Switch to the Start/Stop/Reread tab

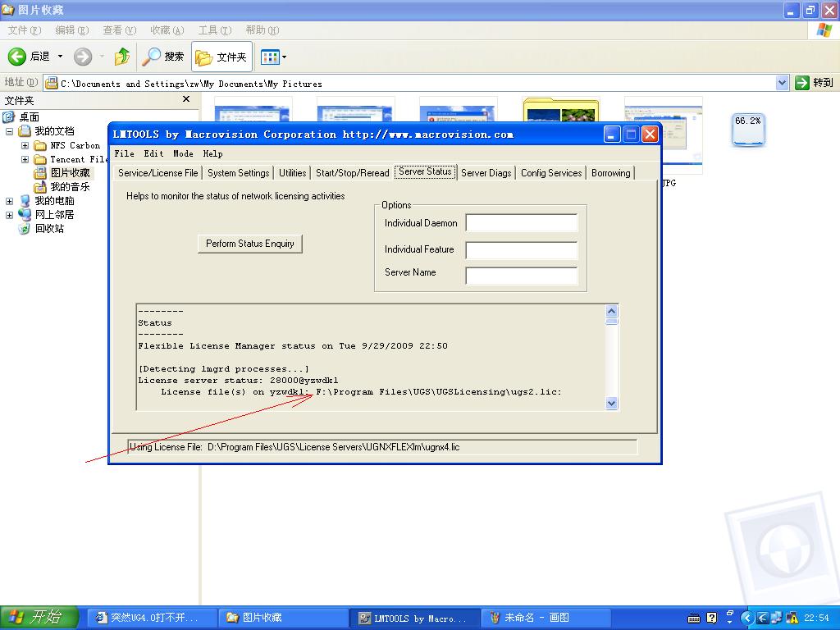point(353,172)
